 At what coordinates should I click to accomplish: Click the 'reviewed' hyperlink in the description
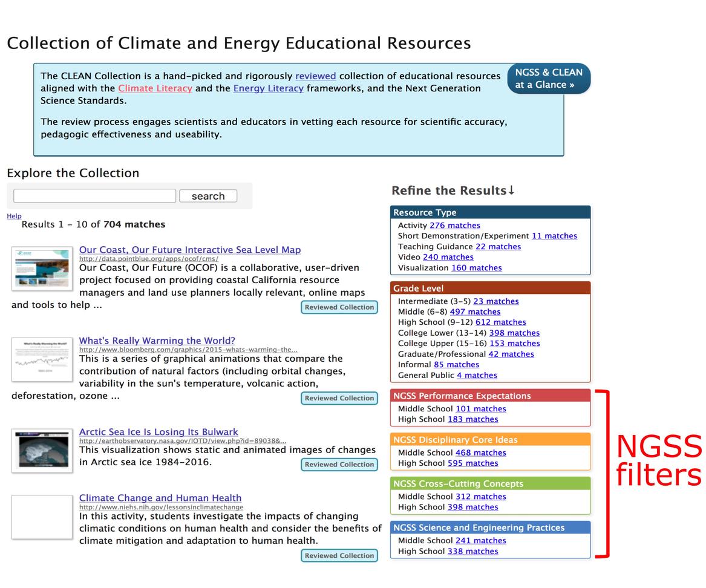315,76
